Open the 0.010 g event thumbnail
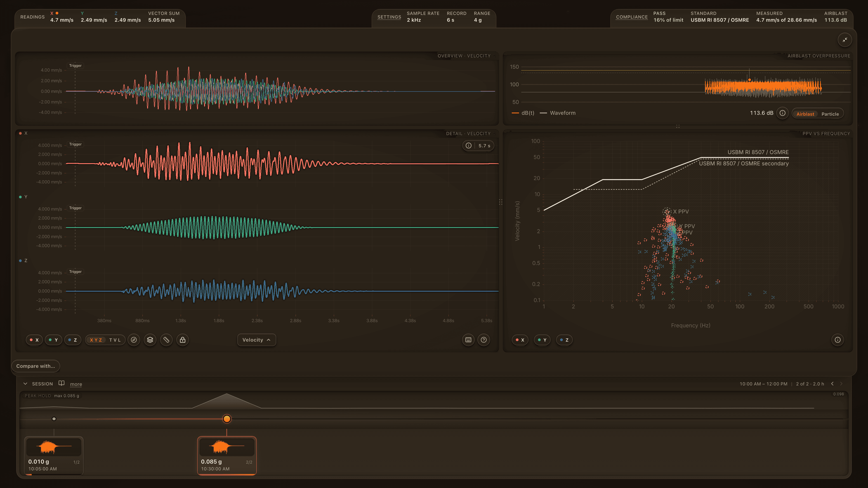868x488 pixels. 54,456
